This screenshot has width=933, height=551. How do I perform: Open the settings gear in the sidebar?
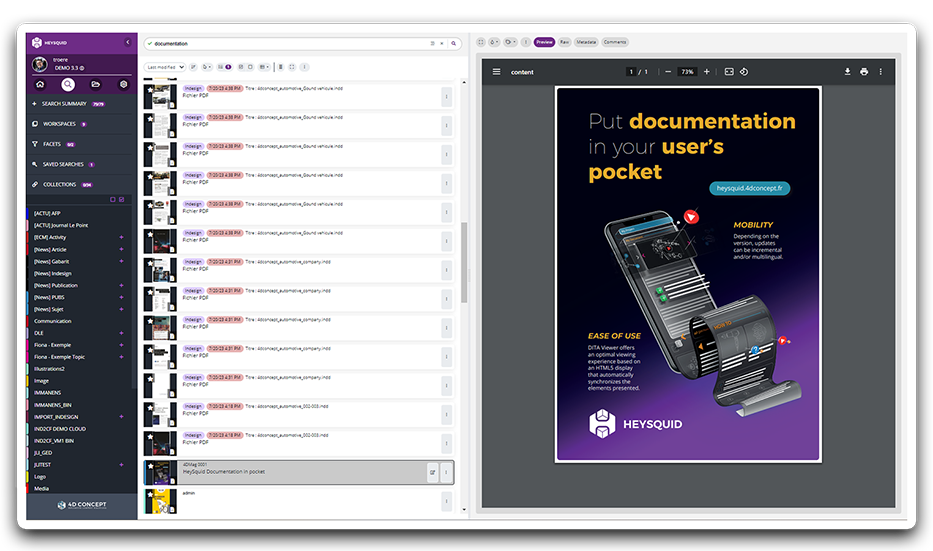click(x=123, y=84)
